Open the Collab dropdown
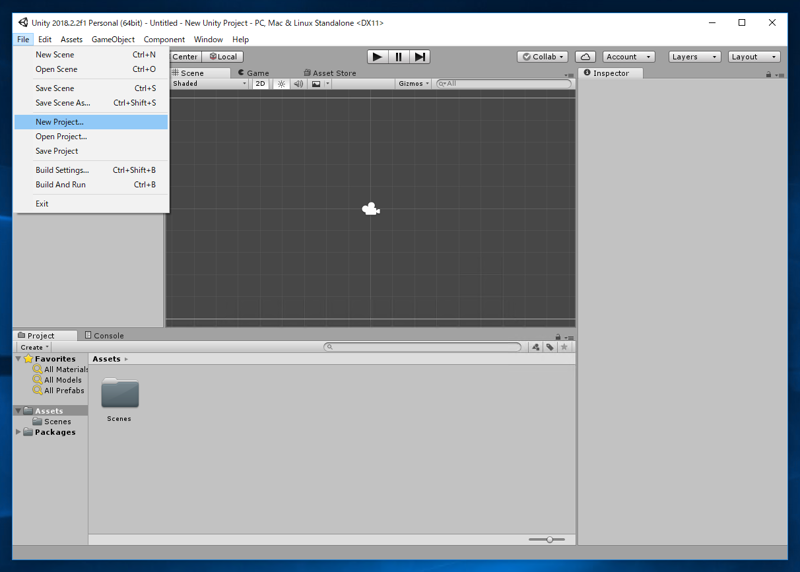800x572 pixels. [542, 57]
